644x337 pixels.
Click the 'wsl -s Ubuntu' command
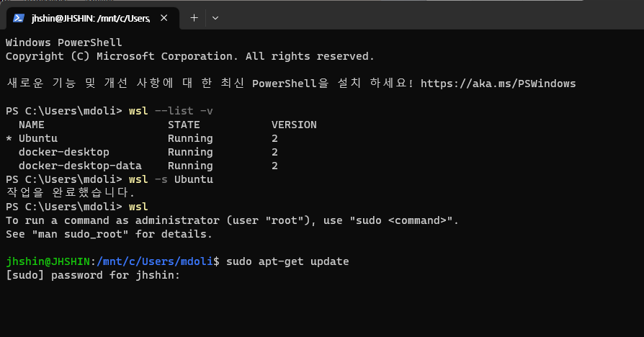171,179
